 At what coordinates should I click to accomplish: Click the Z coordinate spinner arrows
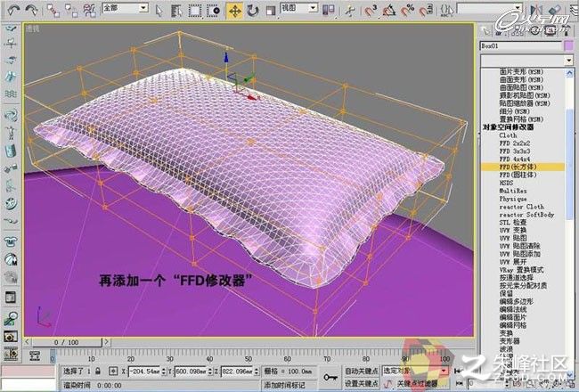257,371
